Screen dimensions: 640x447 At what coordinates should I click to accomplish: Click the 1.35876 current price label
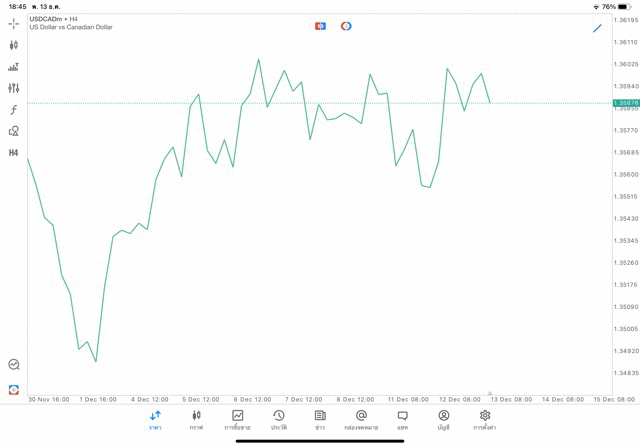coord(626,103)
